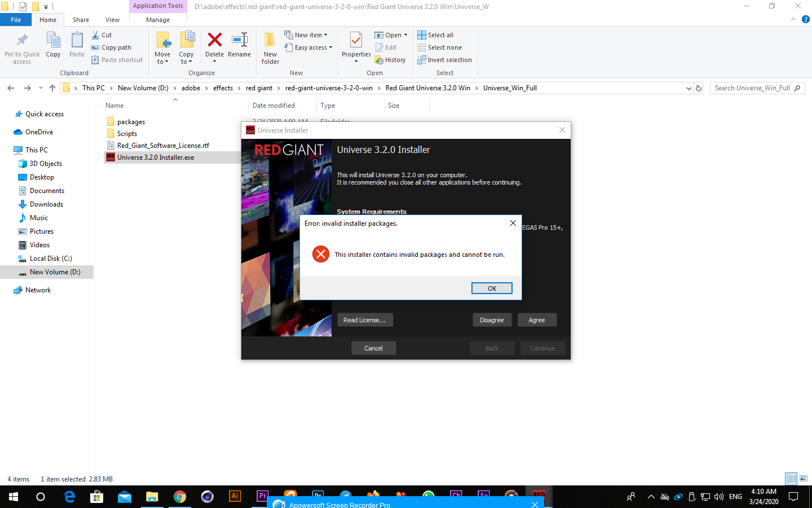Open the Action Center notifications icon
This screenshot has width=812, height=508.
793,497
